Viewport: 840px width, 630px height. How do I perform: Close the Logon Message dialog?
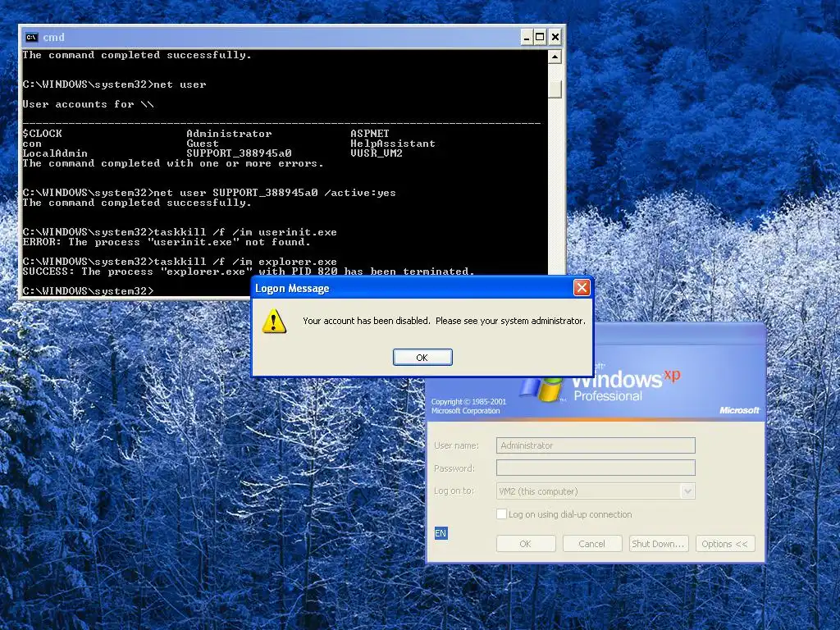pos(582,288)
